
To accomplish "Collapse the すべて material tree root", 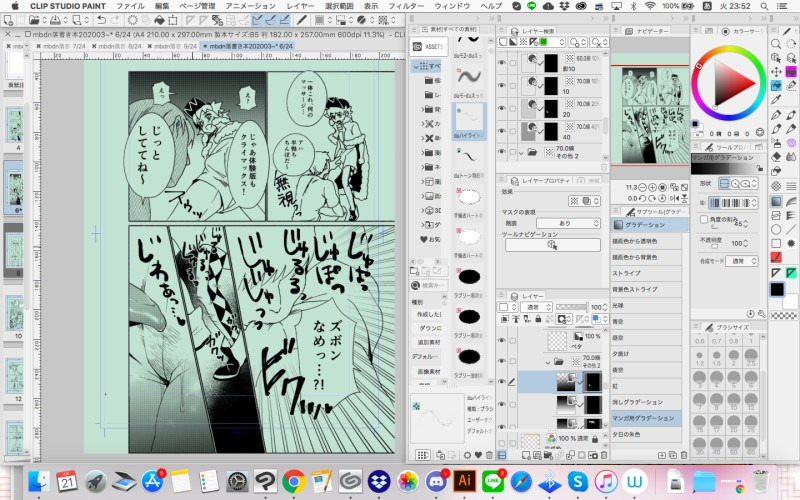I will [x=416, y=66].
